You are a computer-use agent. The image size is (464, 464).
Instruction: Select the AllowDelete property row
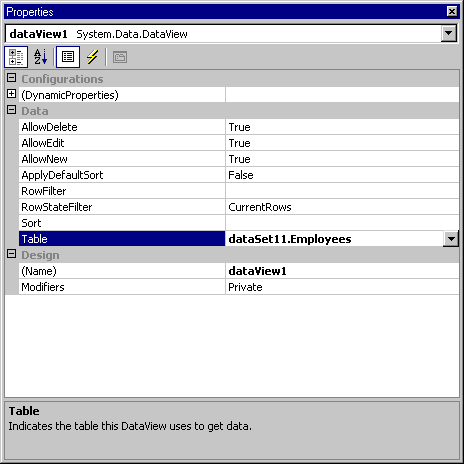click(x=239, y=127)
